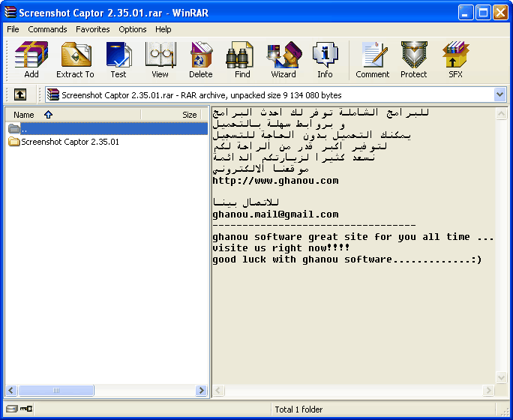Image resolution: width=513 pixels, height=420 pixels.
Task: Click the WinRAR title bar icon
Action: coord(10,13)
